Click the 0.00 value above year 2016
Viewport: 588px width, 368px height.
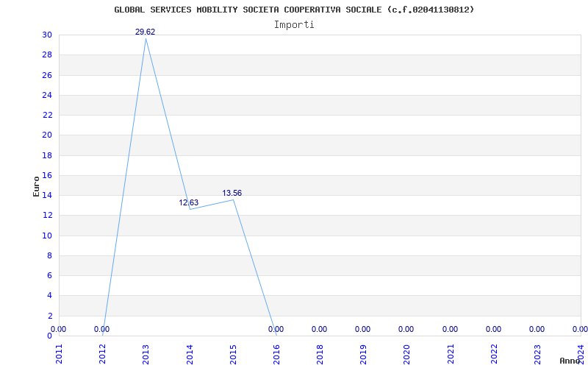276,329
